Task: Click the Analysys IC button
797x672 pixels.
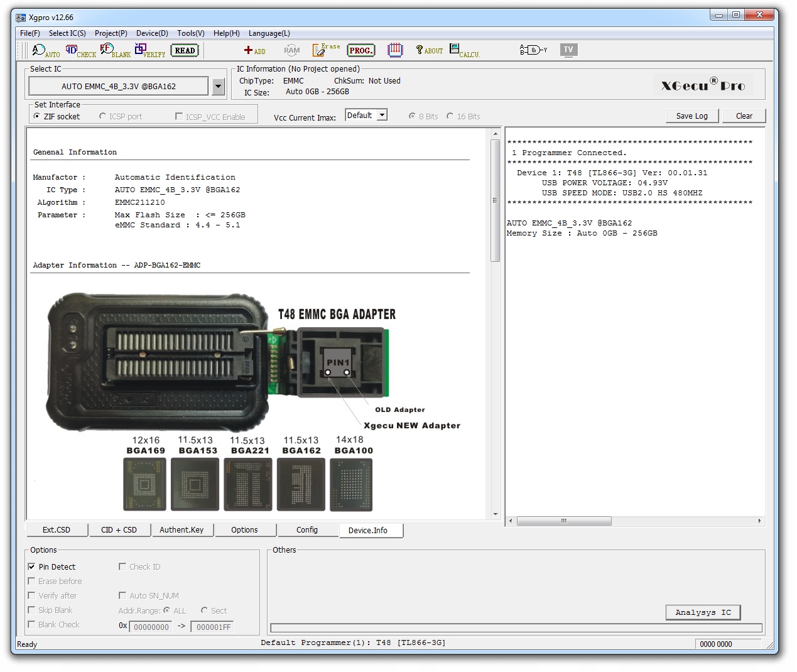Action: point(703,612)
